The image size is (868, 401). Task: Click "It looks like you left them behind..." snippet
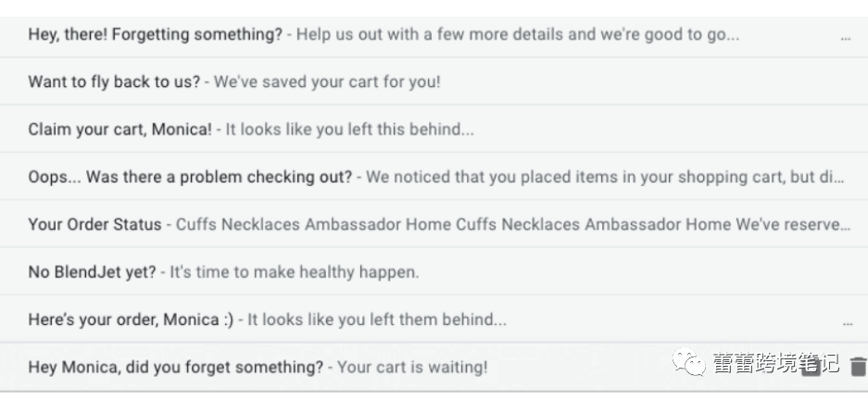pyautogui.click(x=377, y=320)
